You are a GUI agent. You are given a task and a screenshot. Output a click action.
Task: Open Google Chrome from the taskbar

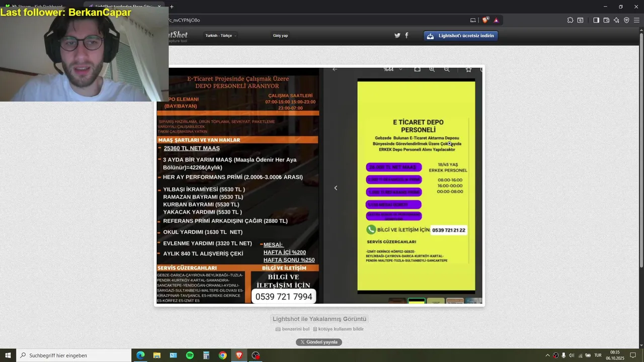click(x=222, y=355)
